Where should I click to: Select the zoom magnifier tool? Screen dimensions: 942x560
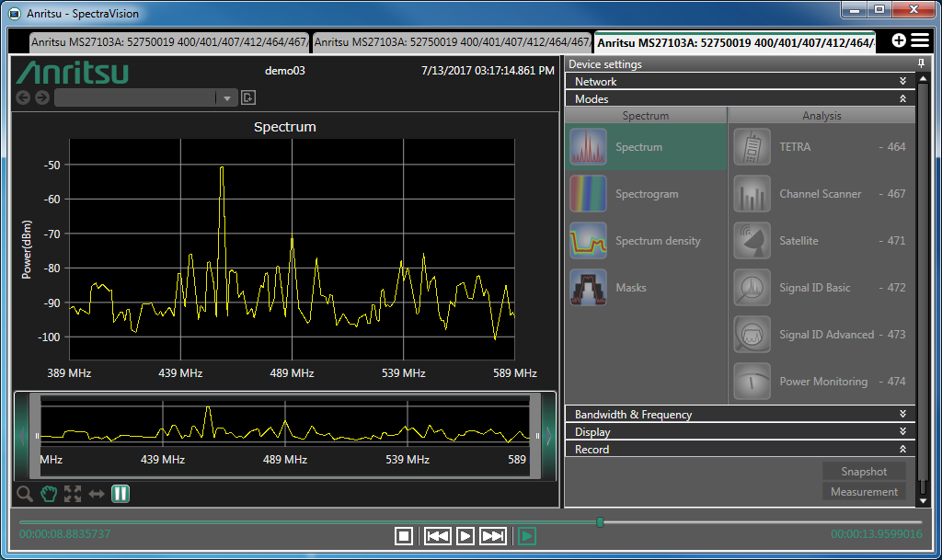(25, 494)
